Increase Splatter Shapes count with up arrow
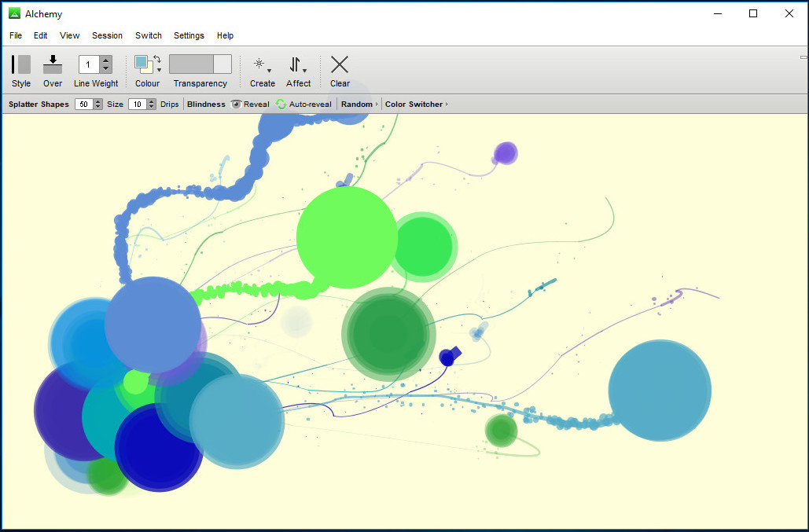The image size is (809, 532). (98, 101)
